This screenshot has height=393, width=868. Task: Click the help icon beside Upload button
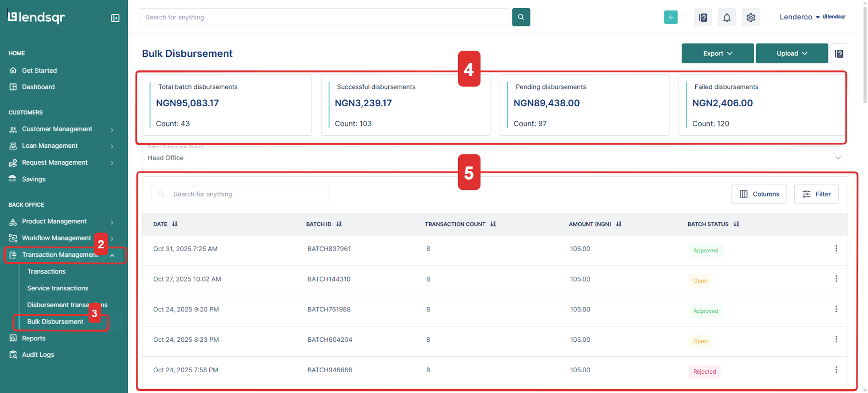click(x=839, y=54)
